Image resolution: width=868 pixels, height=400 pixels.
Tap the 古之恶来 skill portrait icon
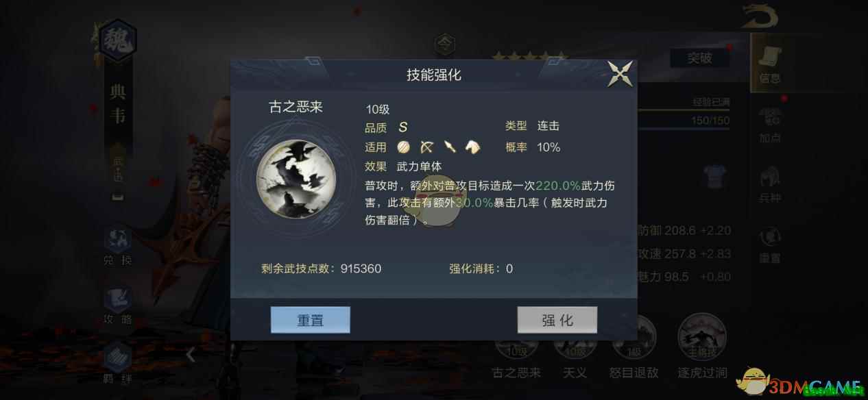tap(296, 179)
